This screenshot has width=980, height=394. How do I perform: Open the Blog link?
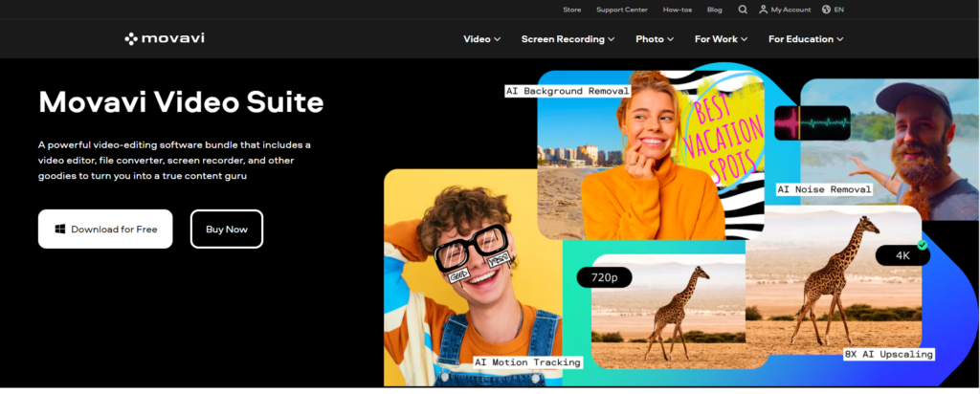point(714,10)
